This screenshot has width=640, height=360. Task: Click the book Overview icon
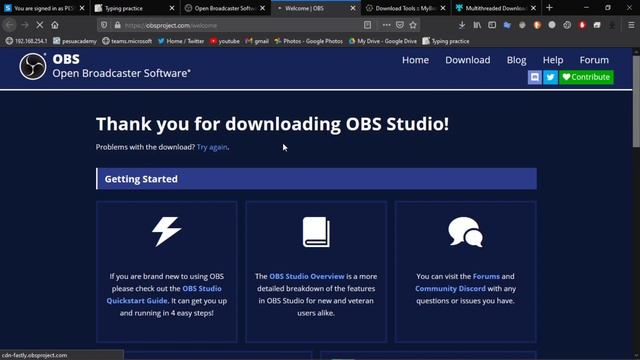[316, 232]
